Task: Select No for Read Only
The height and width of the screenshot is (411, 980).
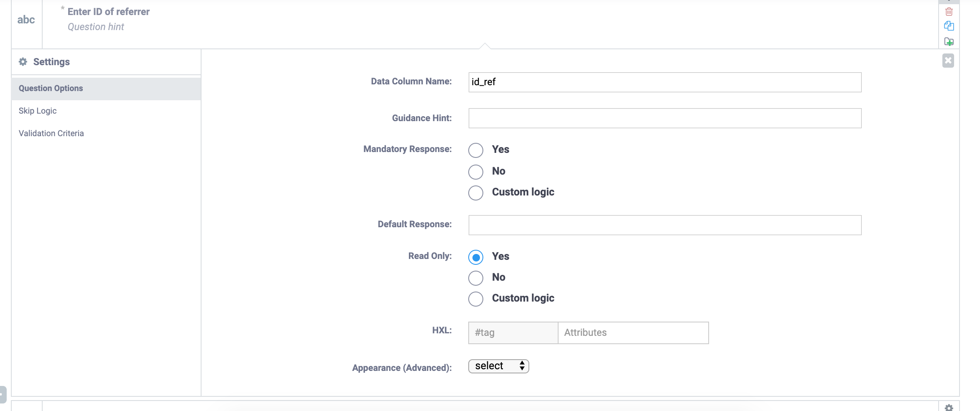Action: tap(475, 278)
